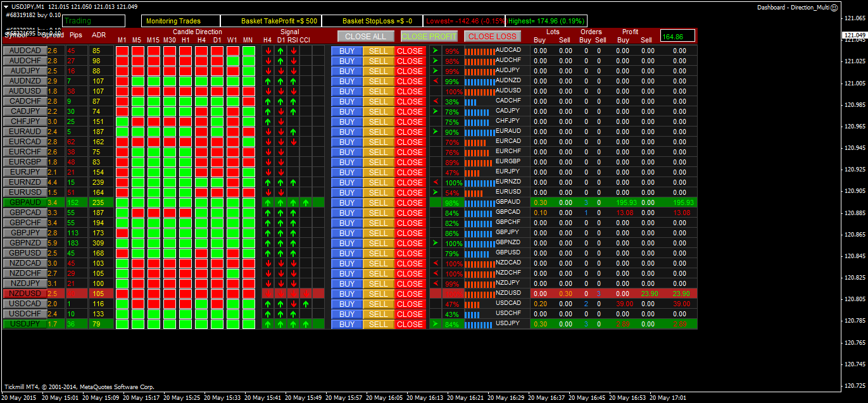Click the CCI up arrow in USDJPY row
This screenshot has width=868, height=403.
pos(305,325)
